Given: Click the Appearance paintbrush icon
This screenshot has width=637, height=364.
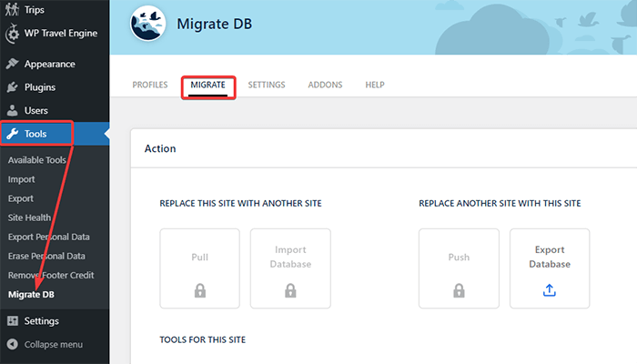Looking at the screenshot, I should coord(13,65).
